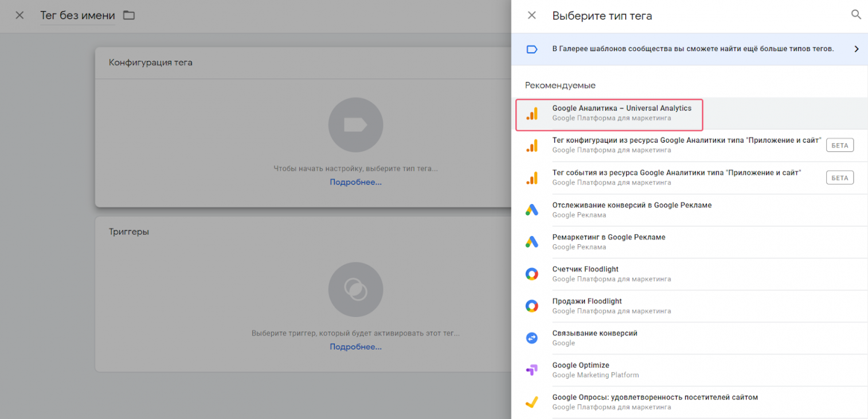The height and width of the screenshot is (419, 868).
Task: Click Google Ads icon for conversion tracking
Action: pos(532,210)
